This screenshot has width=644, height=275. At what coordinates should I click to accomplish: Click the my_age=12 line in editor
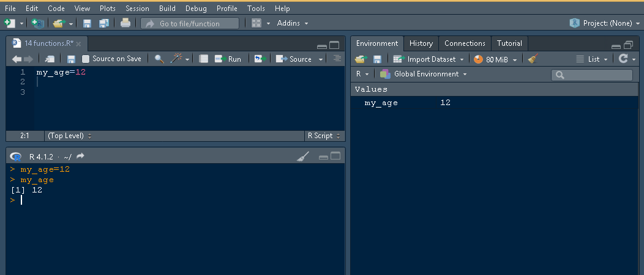(x=61, y=72)
